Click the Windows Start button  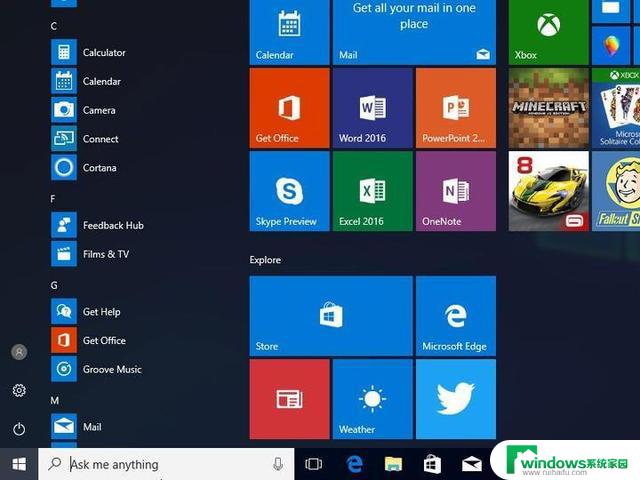click(x=19, y=464)
